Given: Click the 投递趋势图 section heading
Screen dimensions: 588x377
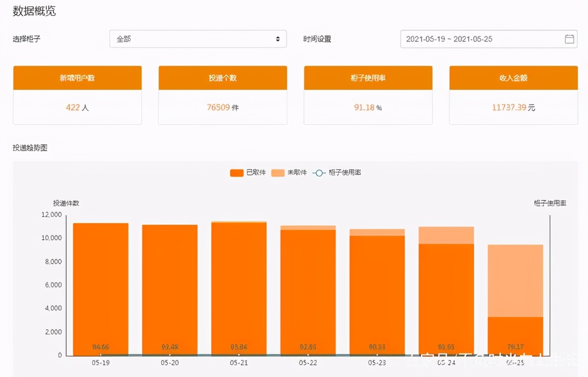Looking at the screenshot, I should click(30, 148).
